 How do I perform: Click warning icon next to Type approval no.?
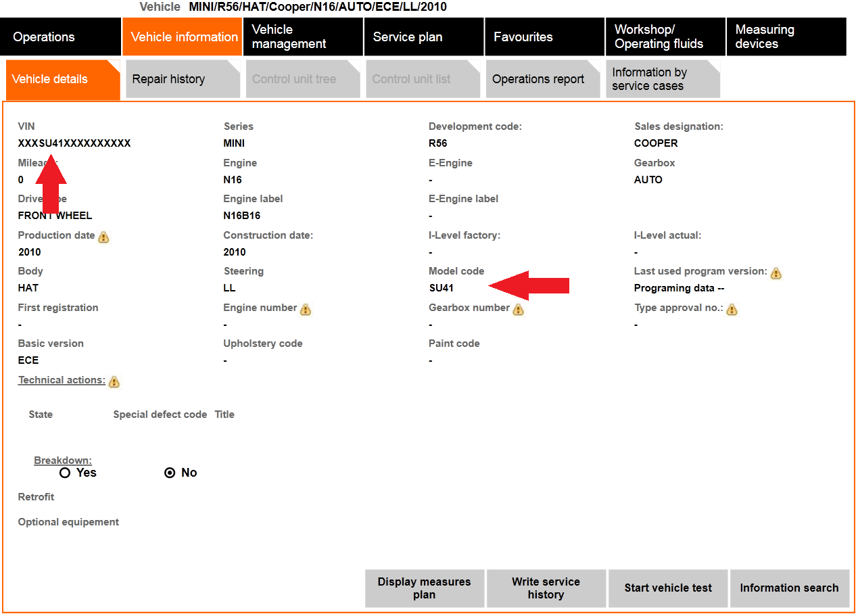click(x=732, y=309)
